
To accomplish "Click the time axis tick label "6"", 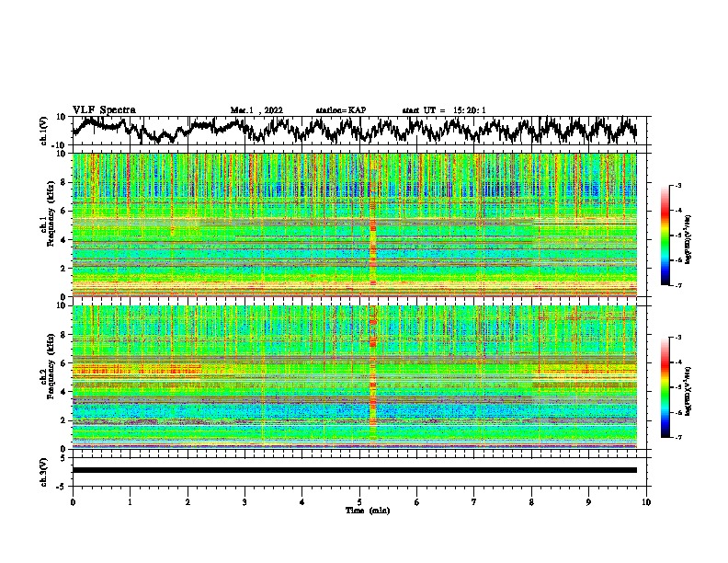I will [x=417, y=502].
